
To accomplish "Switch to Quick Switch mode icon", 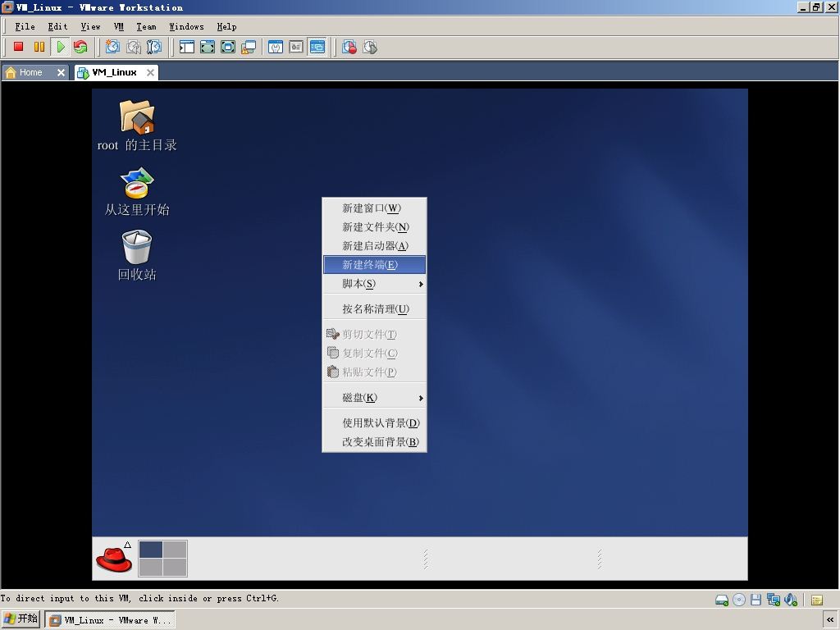I will [208, 47].
